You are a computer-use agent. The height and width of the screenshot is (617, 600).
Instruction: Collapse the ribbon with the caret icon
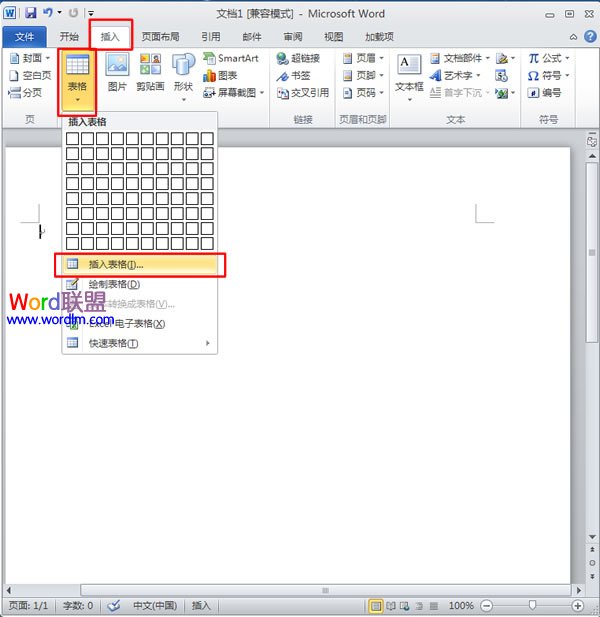point(573,37)
